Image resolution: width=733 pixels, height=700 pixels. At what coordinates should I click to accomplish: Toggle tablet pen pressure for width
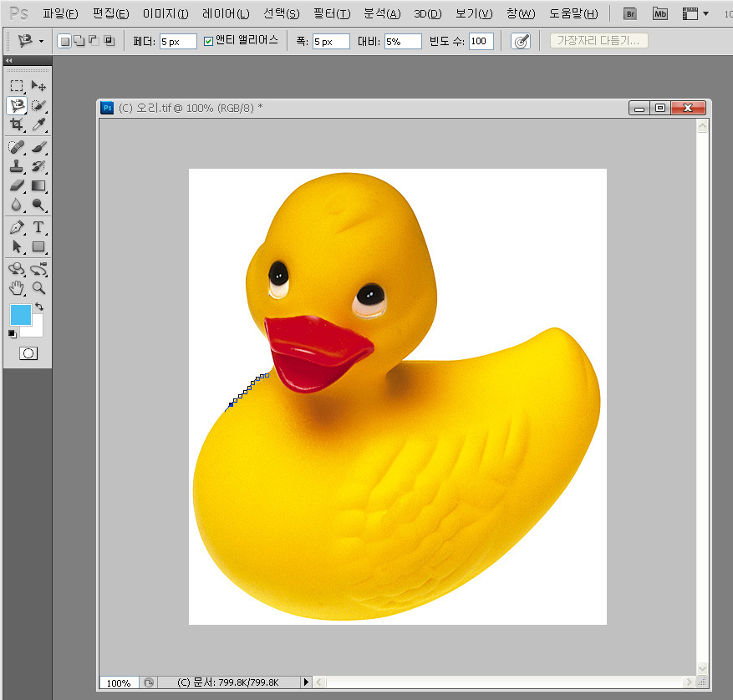coord(521,41)
